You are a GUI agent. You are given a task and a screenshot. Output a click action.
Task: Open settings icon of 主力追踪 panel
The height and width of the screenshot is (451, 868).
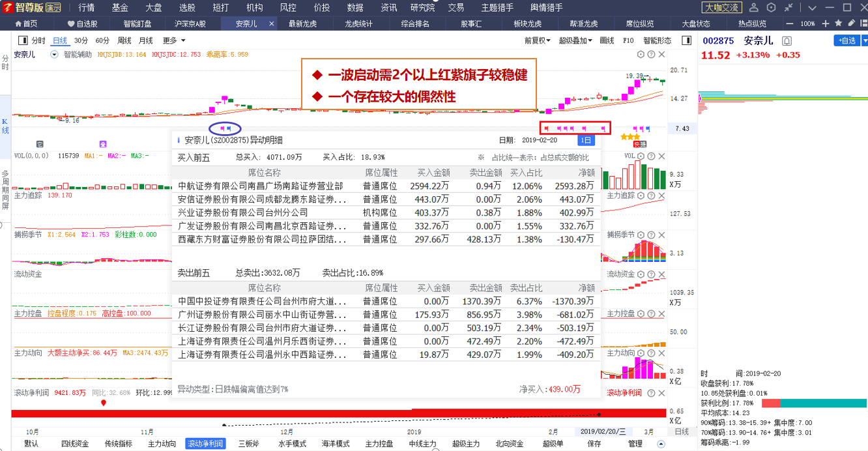pos(641,196)
